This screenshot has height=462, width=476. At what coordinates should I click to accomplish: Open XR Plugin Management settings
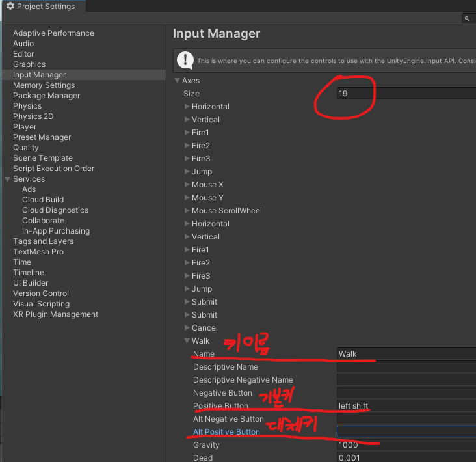[x=55, y=314]
